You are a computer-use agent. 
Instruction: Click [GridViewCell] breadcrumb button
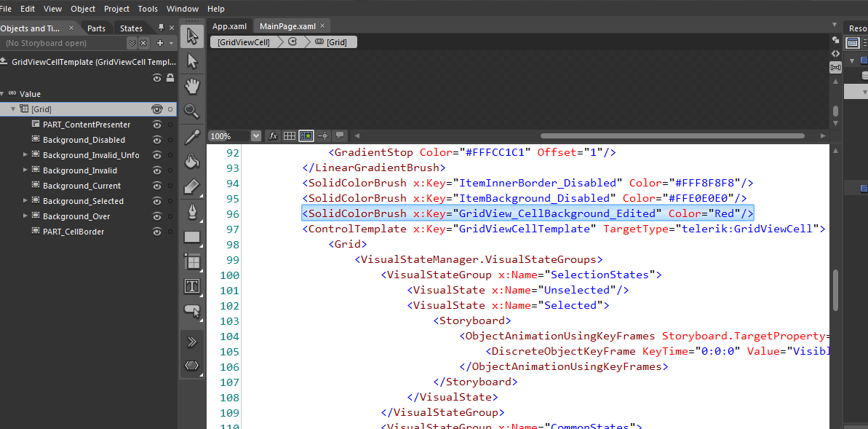244,42
